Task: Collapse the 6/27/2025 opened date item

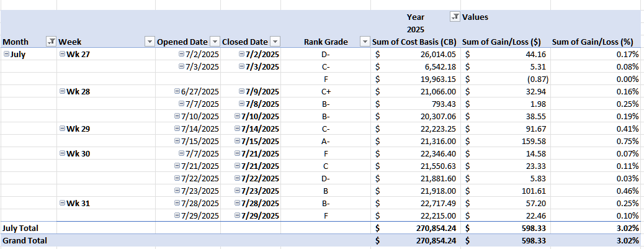Action: 181,91
